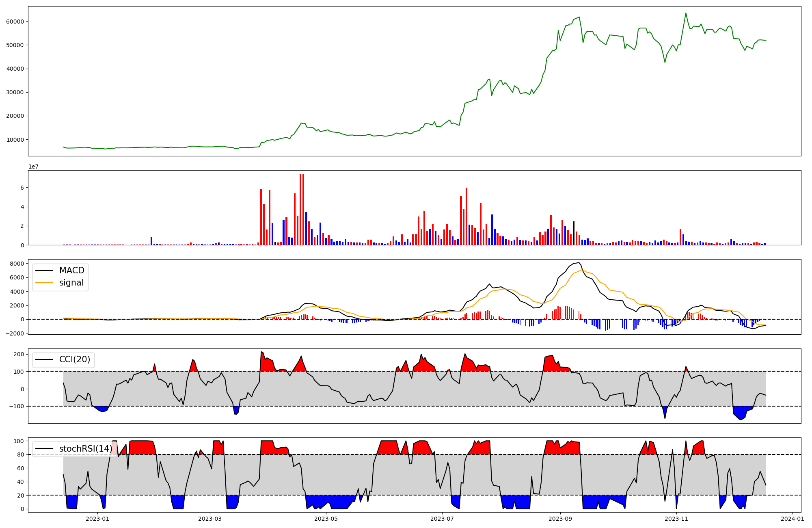
Task: Select the 2023-03 date tick label
Action: [x=210, y=519]
